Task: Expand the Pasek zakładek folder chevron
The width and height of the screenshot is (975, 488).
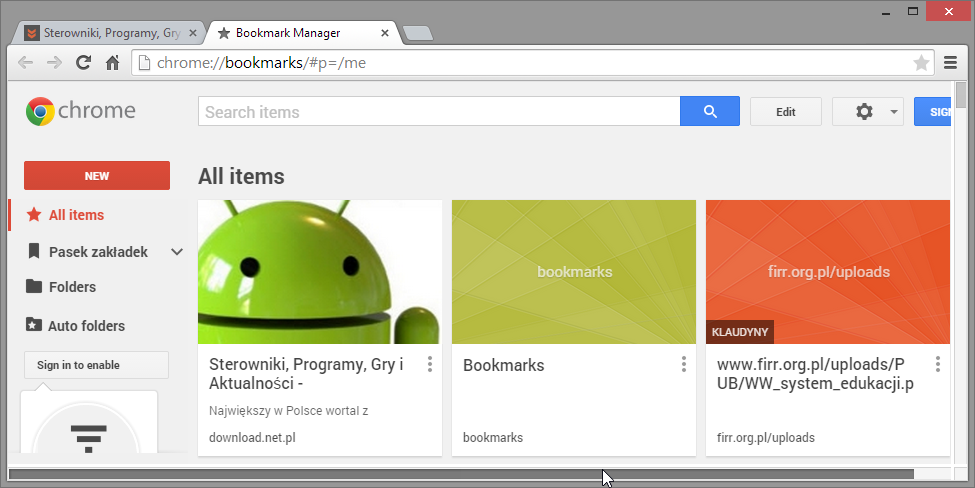Action: 177,252
